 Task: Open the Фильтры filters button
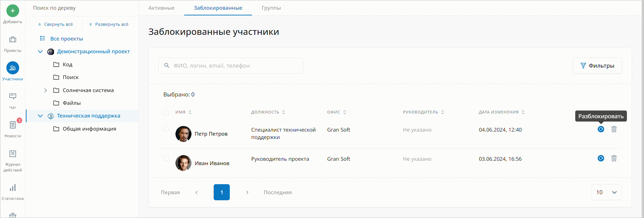click(x=597, y=66)
